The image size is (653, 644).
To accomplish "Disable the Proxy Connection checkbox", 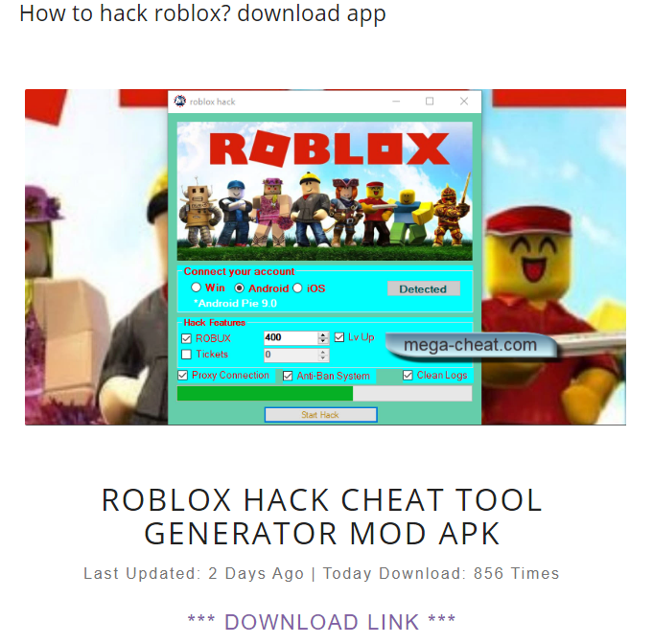I will point(182,375).
